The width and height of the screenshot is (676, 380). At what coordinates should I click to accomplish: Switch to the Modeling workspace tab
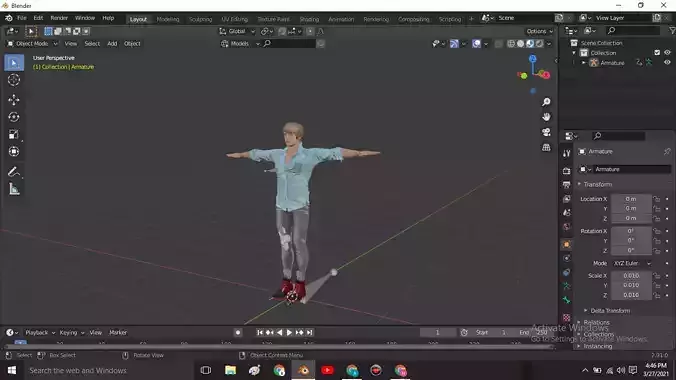(168, 19)
